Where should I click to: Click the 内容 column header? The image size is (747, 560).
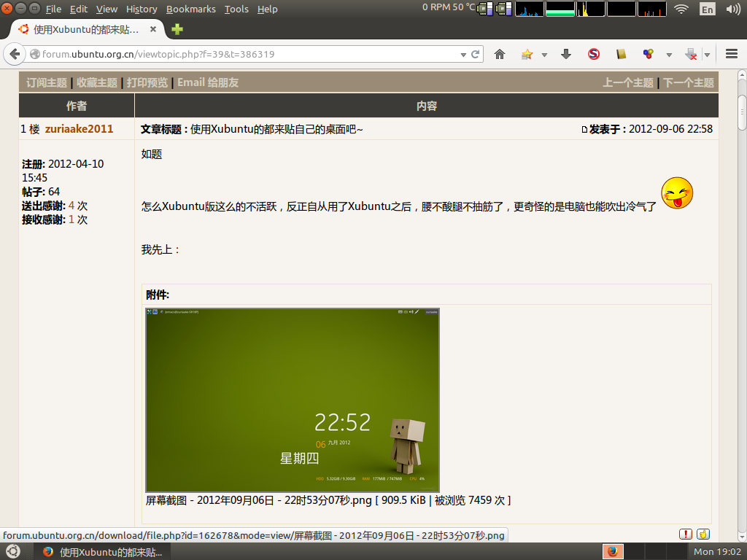point(427,106)
